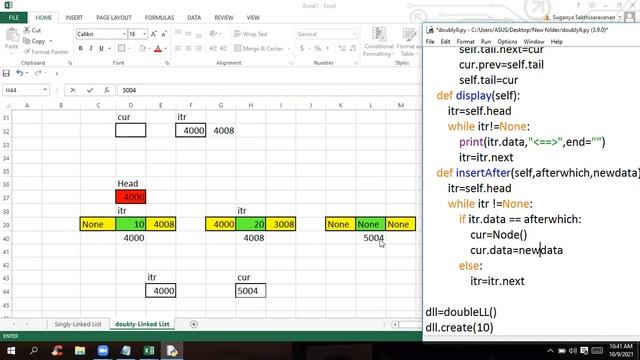Viewport: 640px width, 360px height.
Task: Click the formula bar showing 5004
Action: click(x=269, y=90)
